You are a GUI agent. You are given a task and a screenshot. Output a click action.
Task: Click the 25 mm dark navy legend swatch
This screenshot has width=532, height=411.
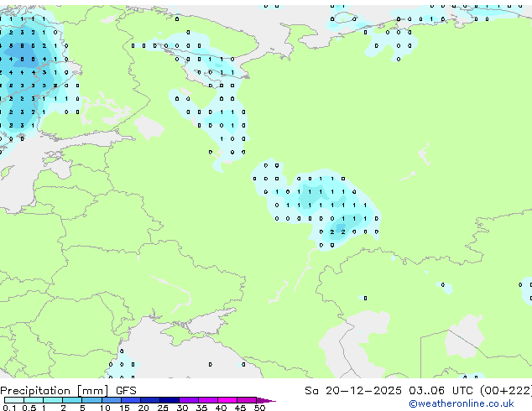click(169, 400)
